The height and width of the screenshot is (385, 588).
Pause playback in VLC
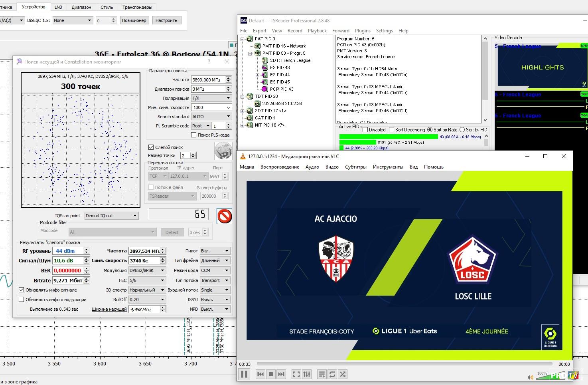(244, 374)
